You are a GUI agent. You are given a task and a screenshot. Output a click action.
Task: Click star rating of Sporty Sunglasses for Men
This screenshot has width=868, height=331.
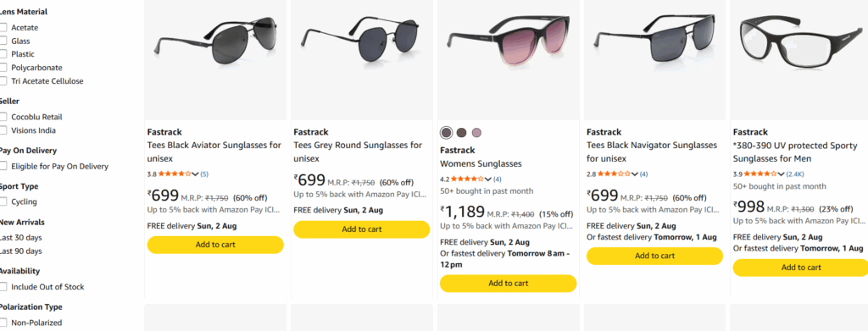[760, 174]
